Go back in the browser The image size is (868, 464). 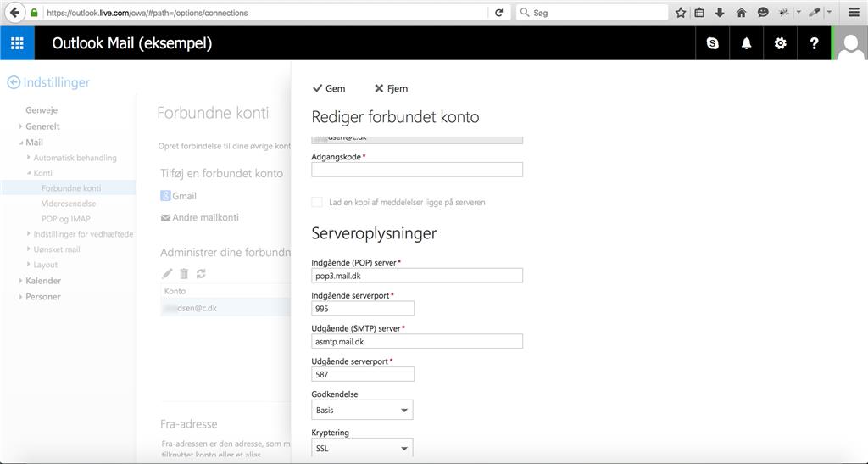[15, 12]
